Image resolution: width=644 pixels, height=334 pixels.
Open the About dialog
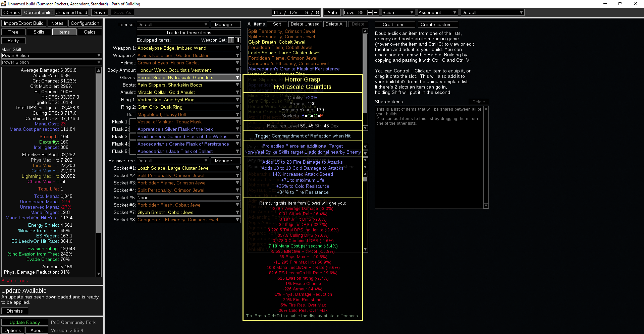click(x=37, y=330)
